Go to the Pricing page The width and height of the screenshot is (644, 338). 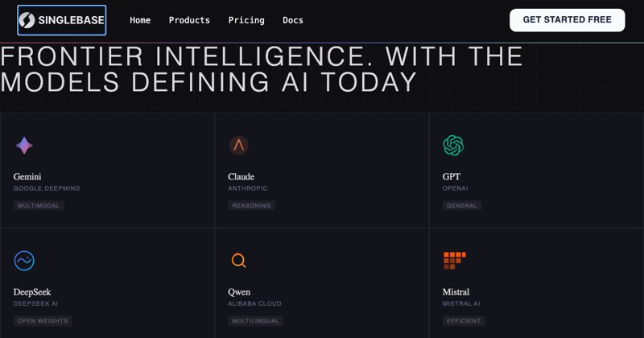click(246, 20)
